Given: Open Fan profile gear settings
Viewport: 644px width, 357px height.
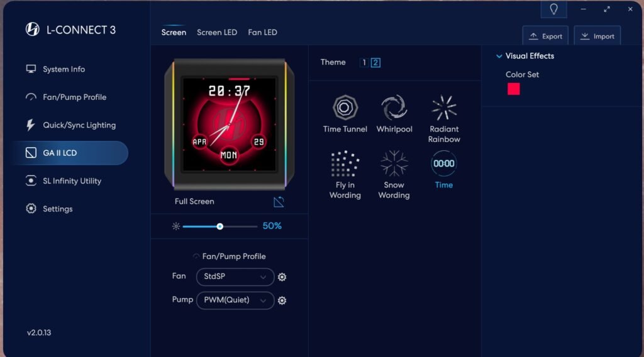Looking at the screenshot, I should 282,277.
